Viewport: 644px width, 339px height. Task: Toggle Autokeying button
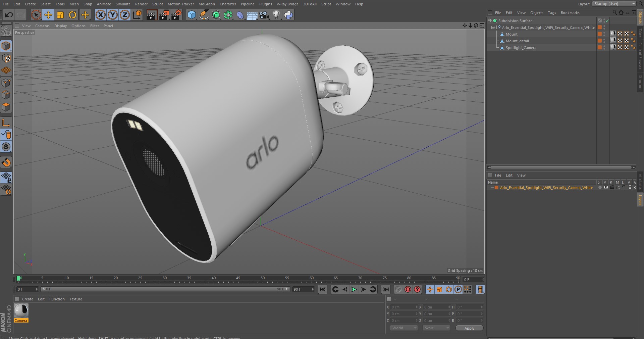(x=408, y=289)
